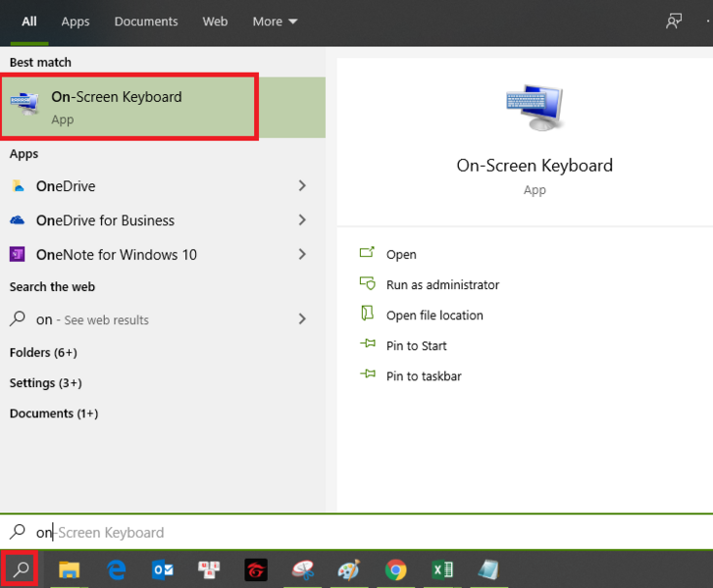Viewport: 713px width, 588px height.
Task: Switch to the Documents tab
Action: (x=146, y=22)
